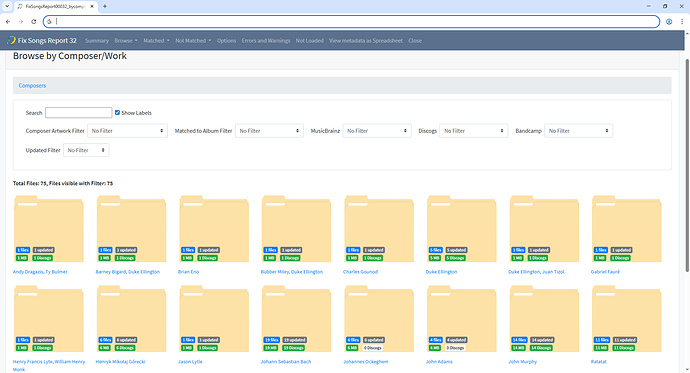
Task: Open the Johann Sebastian Bach name link
Action: (286, 362)
